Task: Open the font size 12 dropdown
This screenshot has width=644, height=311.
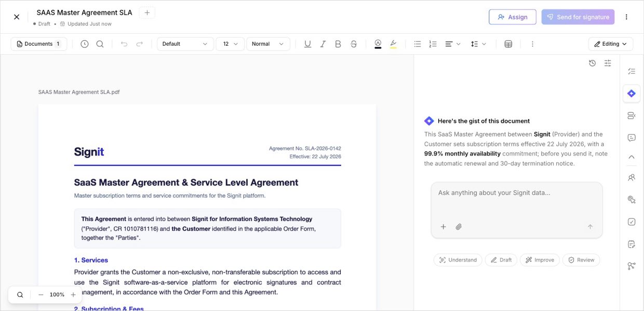Action: click(230, 44)
